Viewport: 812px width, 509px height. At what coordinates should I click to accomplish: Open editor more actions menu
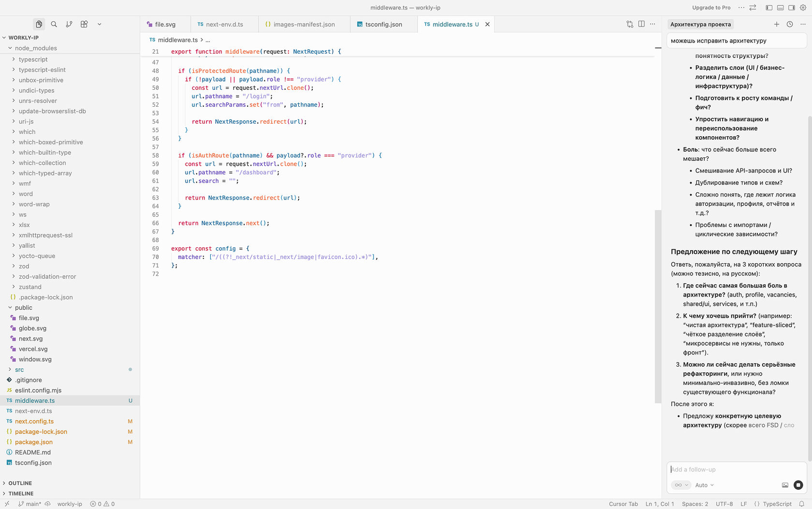point(652,24)
